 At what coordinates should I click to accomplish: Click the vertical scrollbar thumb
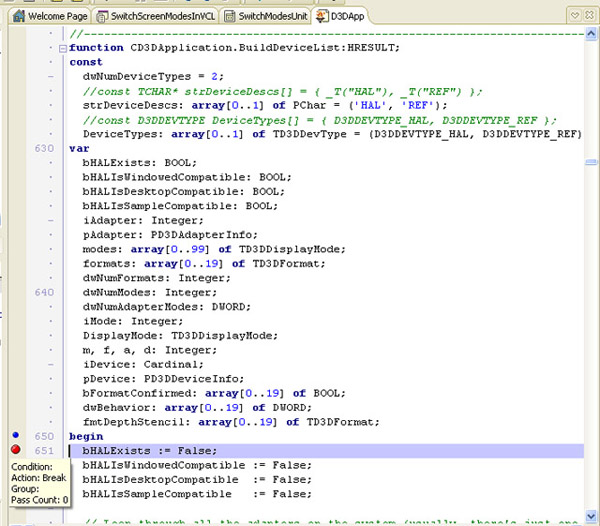pyautogui.click(x=591, y=162)
